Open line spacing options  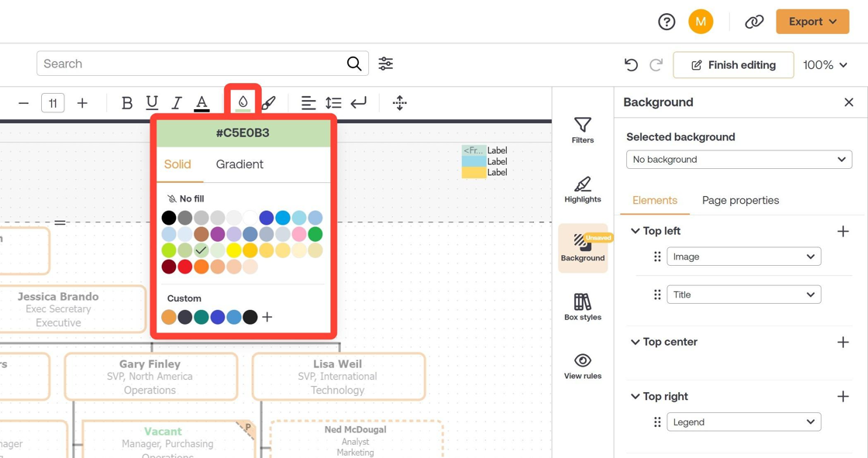click(332, 102)
